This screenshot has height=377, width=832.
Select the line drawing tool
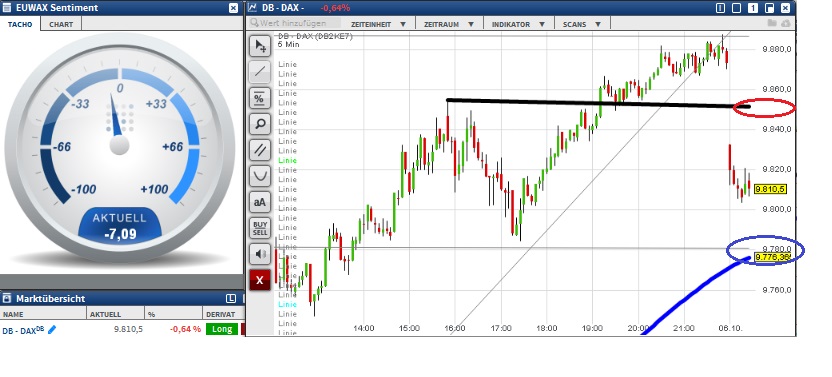click(260, 72)
